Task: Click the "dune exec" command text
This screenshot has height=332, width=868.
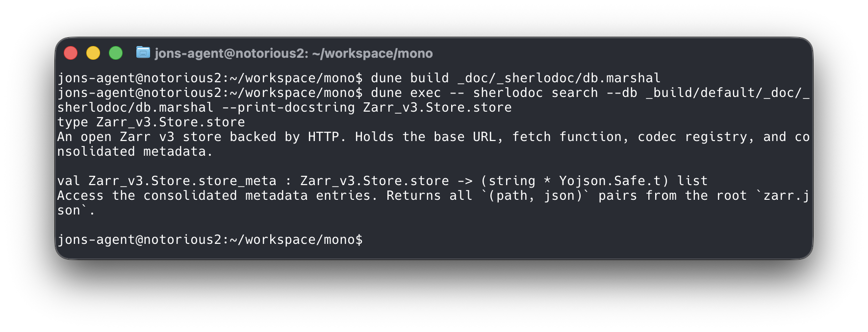Action: [x=406, y=93]
